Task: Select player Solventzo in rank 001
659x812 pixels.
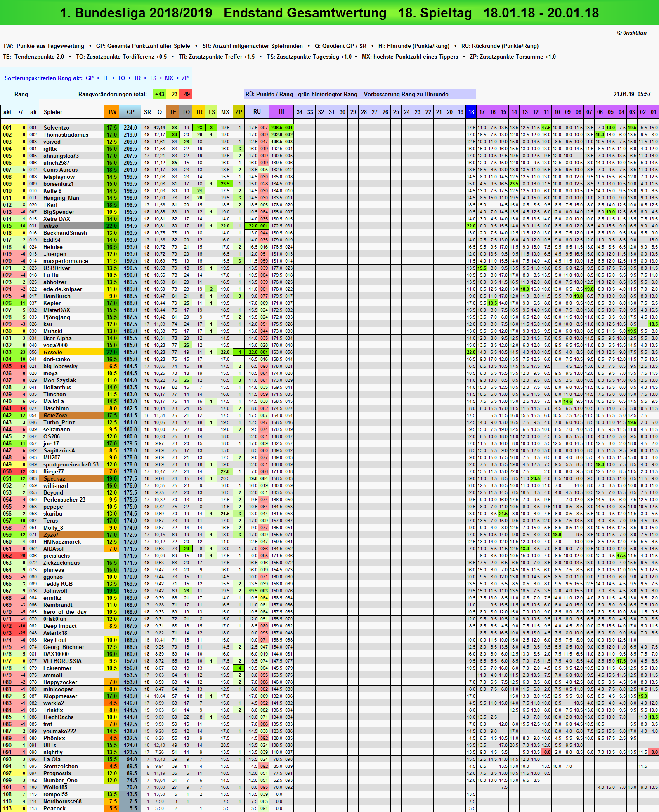Action: tap(57, 128)
